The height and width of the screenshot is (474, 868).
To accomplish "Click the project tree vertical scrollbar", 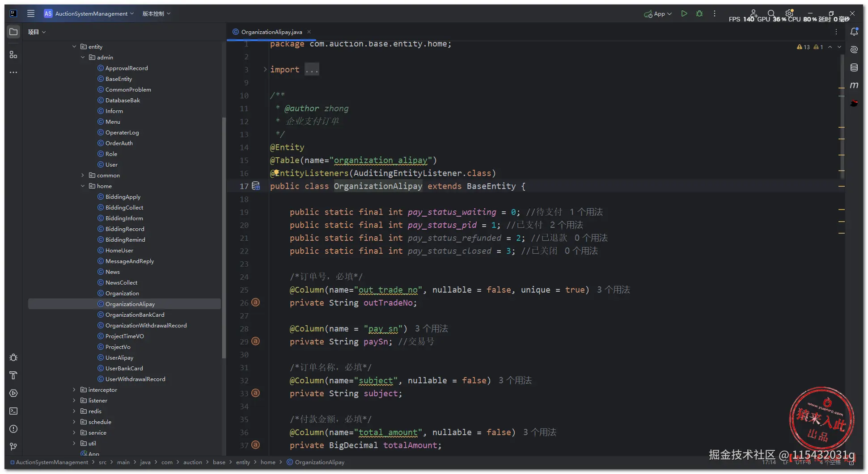I will (224, 237).
